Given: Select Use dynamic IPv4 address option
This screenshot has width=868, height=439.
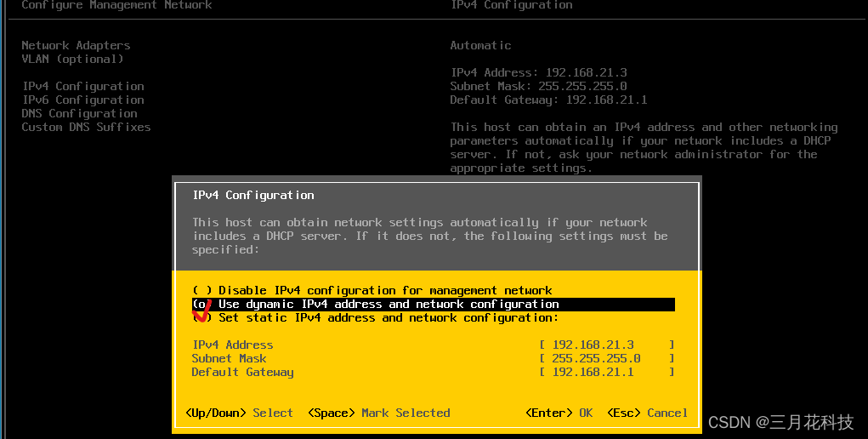Looking at the screenshot, I should tap(434, 305).
